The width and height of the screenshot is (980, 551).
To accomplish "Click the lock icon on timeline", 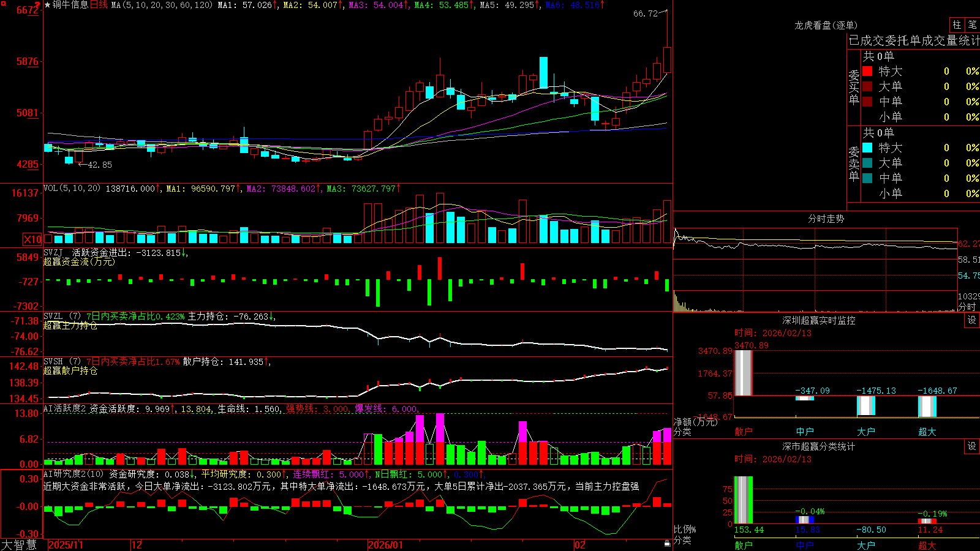I will point(668,544).
